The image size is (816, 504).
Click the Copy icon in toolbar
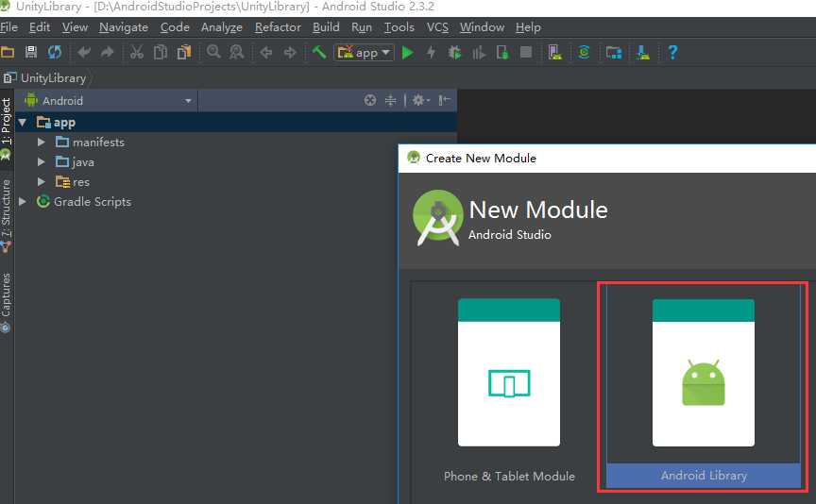(x=161, y=52)
